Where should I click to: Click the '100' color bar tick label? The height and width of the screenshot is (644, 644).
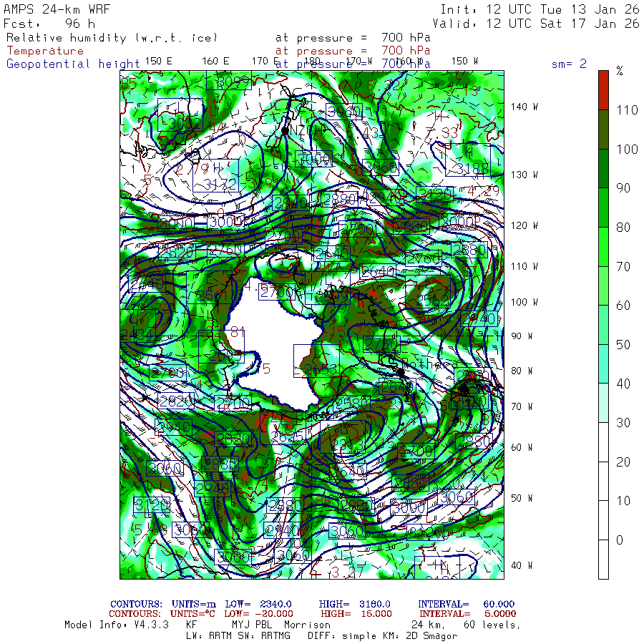pyautogui.click(x=627, y=149)
